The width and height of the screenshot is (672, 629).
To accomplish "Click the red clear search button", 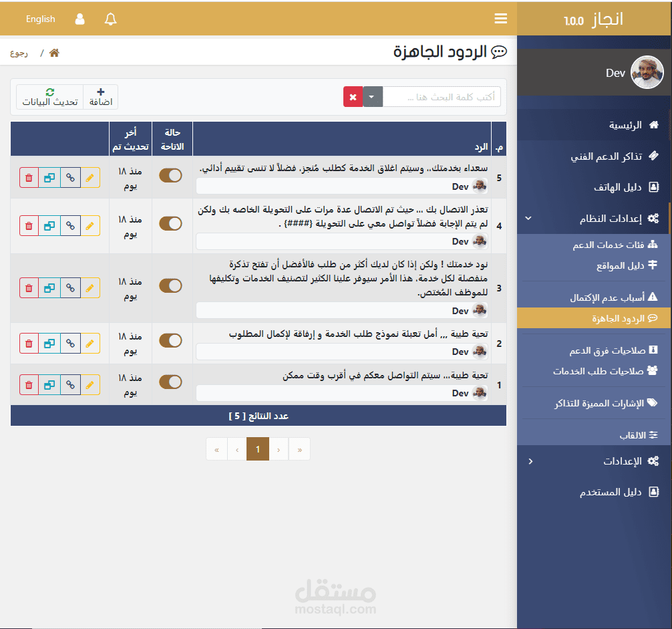I will [x=353, y=97].
